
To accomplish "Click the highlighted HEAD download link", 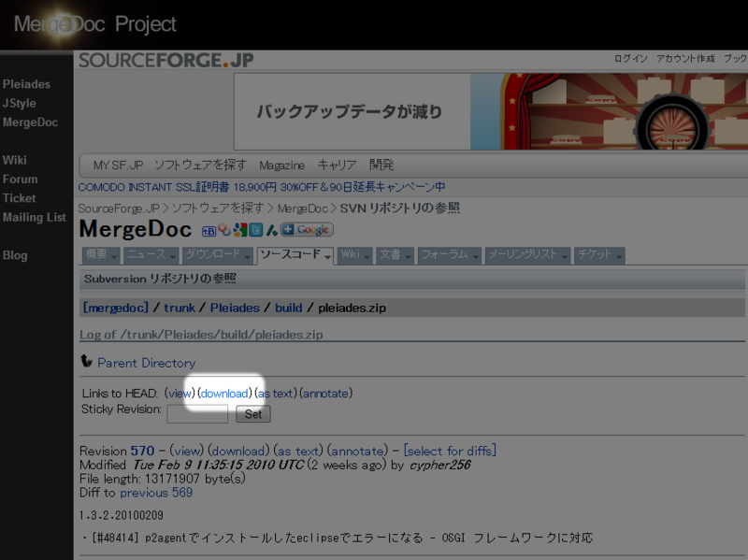I will 224,394.
